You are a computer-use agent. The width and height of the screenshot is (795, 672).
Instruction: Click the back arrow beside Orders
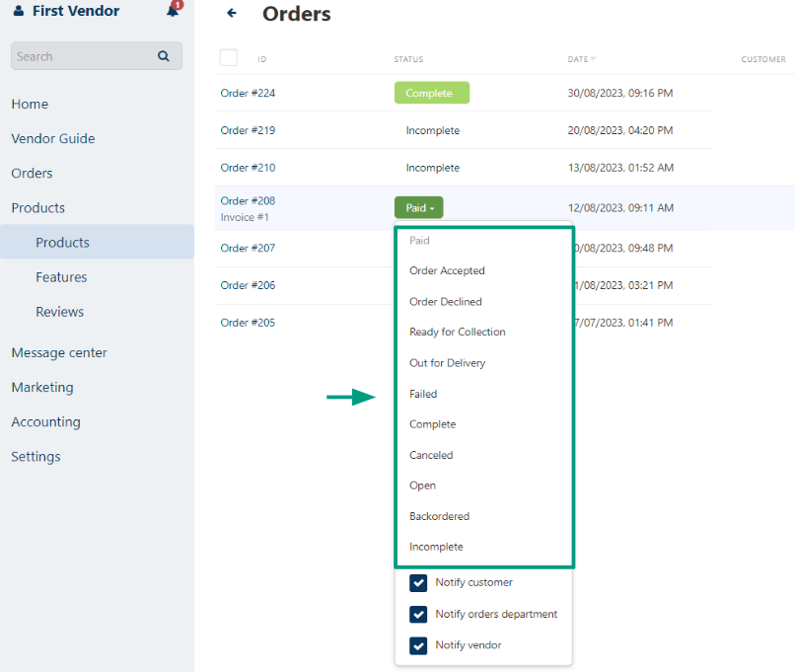[x=232, y=14]
